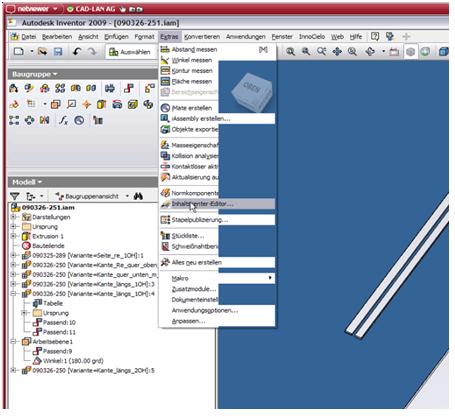Select the Passend:10 constraint

click(59, 322)
